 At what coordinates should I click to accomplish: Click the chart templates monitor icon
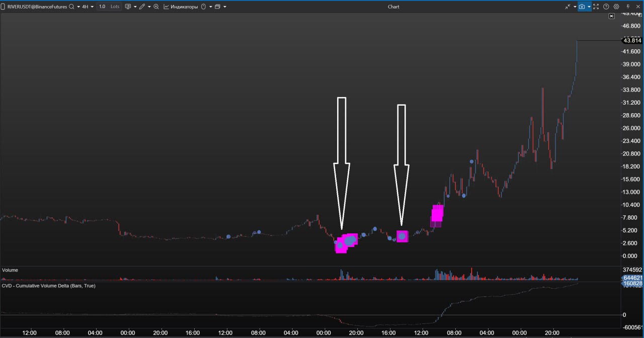[x=128, y=7]
